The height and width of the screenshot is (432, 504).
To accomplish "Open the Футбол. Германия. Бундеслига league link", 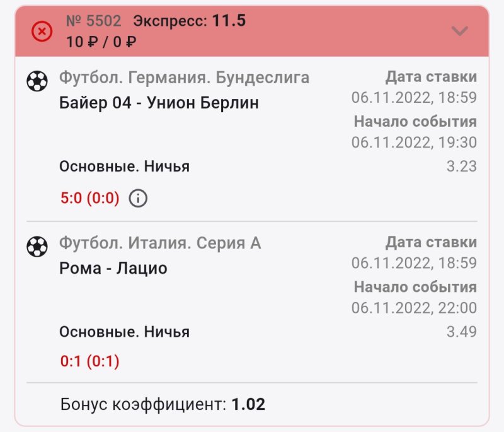I will pyautogui.click(x=185, y=77).
